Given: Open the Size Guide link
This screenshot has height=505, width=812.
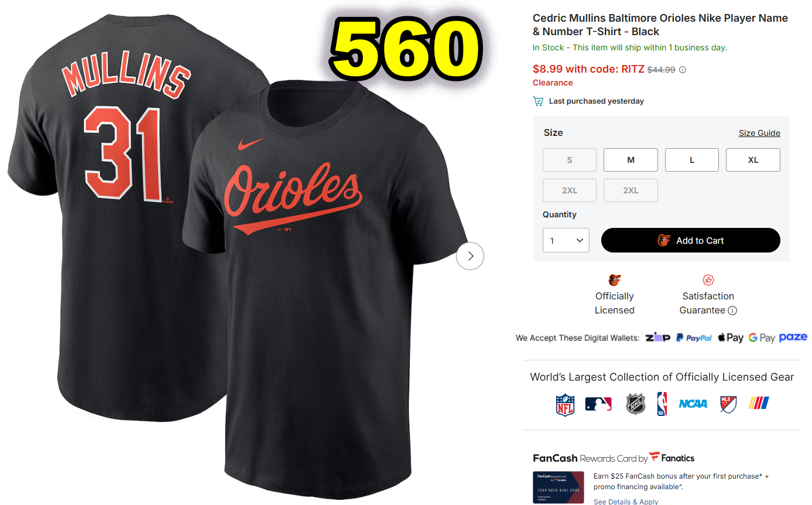Looking at the screenshot, I should 759,133.
